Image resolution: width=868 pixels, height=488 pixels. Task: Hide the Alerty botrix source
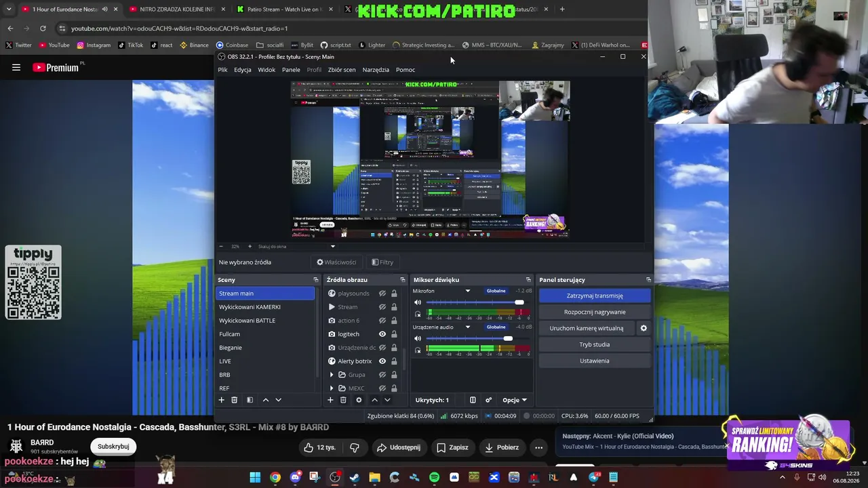point(382,361)
